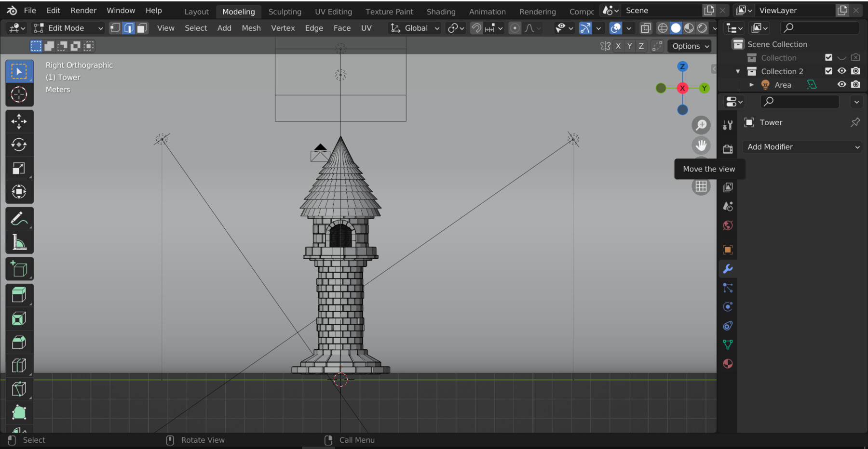Image resolution: width=868 pixels, height=449 pixels.
Task: Hide the Area light in viewport
Action: (x=842, y=84)
